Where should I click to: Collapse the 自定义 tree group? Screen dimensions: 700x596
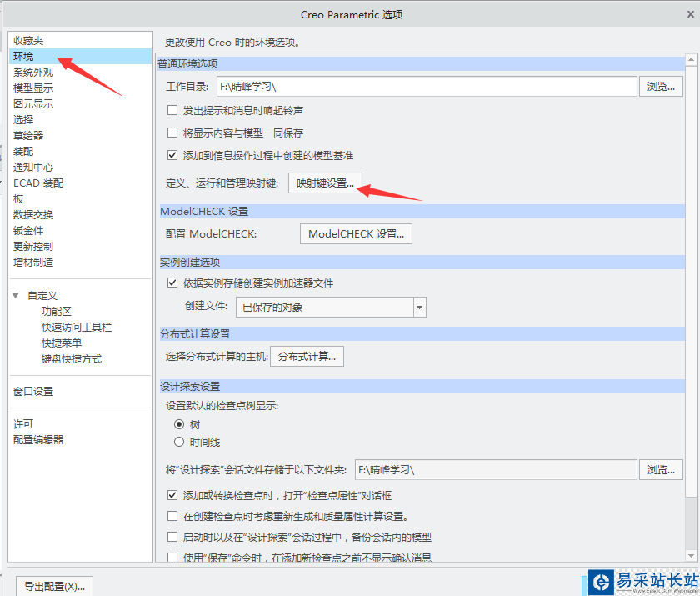coord(16,296)
